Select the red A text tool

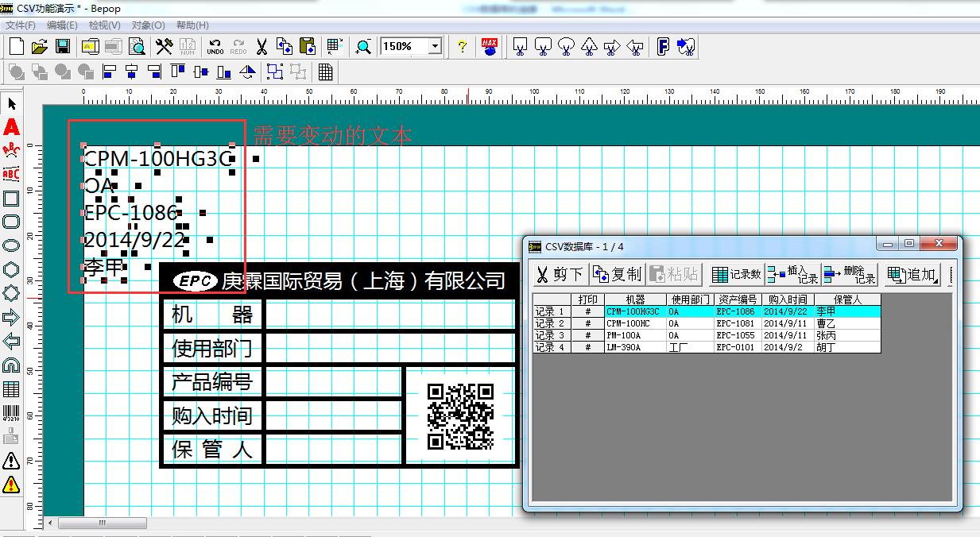click(11, 127)
